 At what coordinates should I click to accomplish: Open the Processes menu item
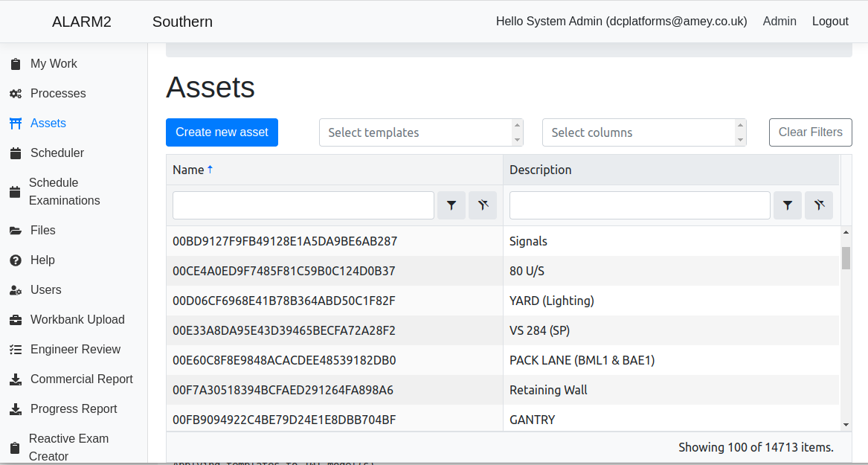pos(58,94)
